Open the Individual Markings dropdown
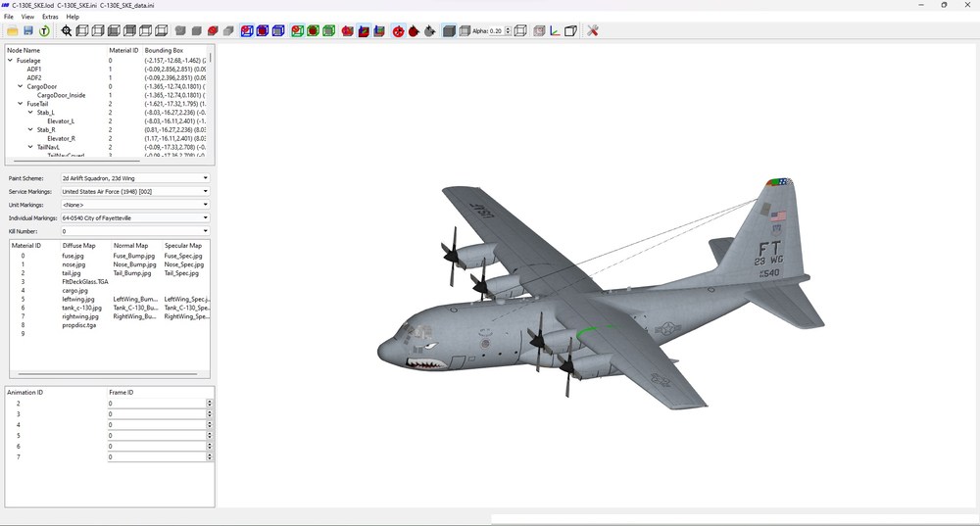Image resolution: width=980 pixels, height=526 pixels. [135, 218]
